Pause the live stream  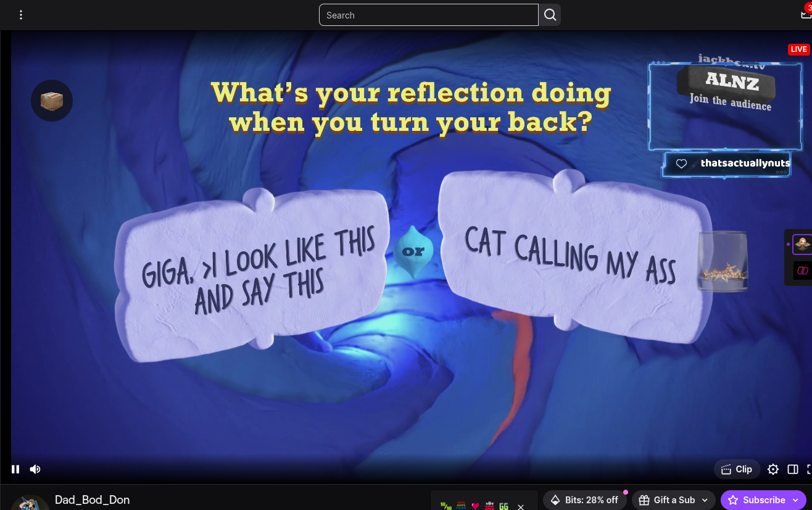15,469
